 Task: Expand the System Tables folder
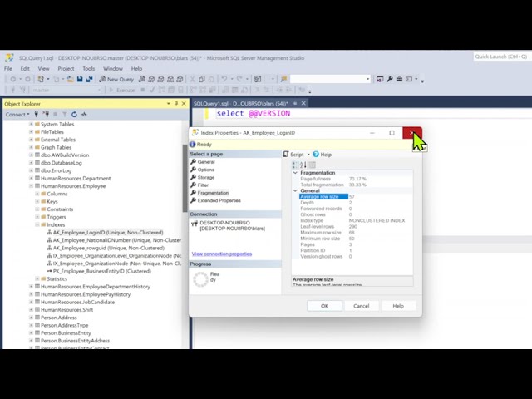click(x=31, y=124)
